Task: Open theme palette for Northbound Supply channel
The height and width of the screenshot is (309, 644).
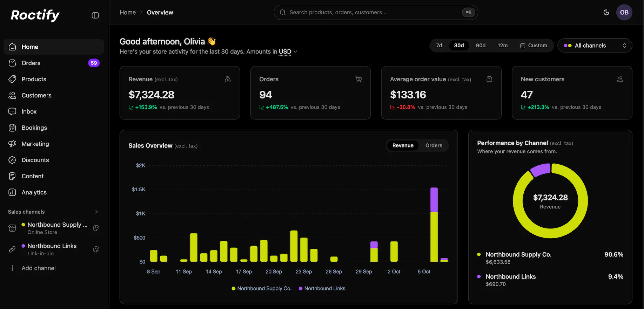Action: pyautogui.click(x=96, y=228)
